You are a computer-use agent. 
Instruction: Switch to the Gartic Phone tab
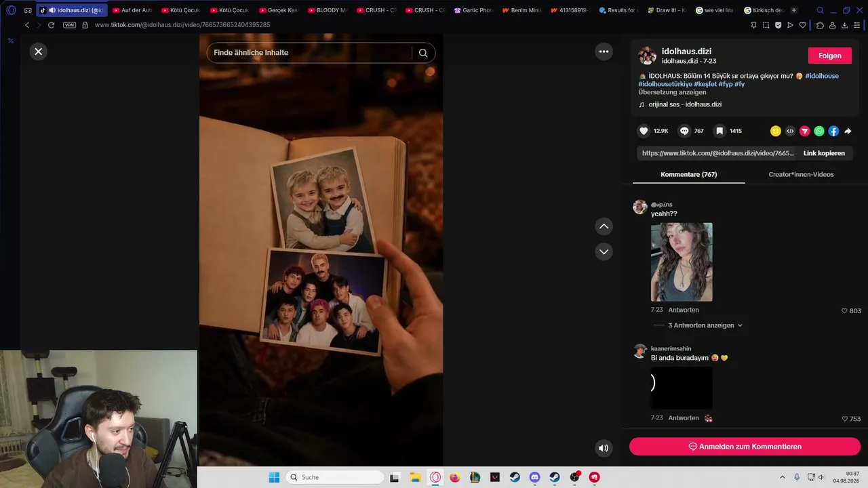(473, 10)
